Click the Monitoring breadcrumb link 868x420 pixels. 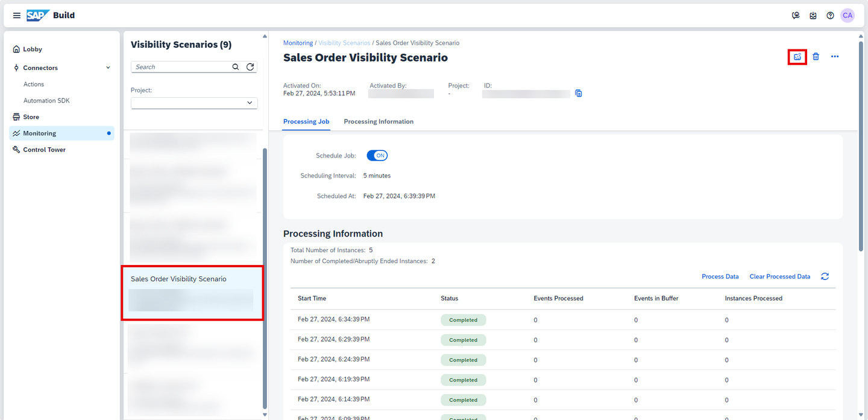click(298, 43)
